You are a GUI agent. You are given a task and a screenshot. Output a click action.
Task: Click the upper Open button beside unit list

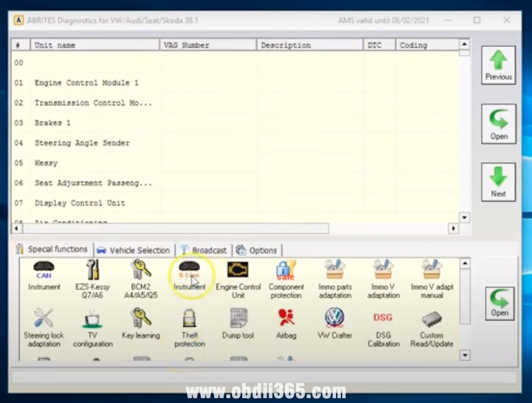[x=498, y=124]
